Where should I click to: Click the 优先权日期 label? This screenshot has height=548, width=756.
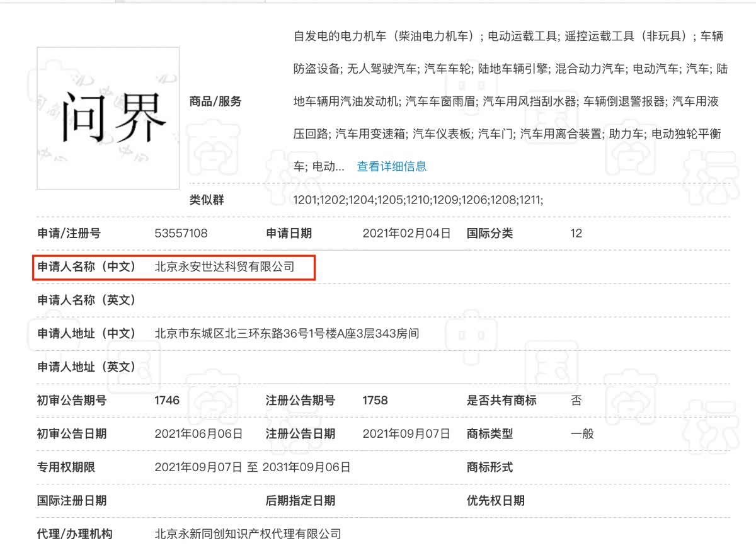[x=495, y=501]
